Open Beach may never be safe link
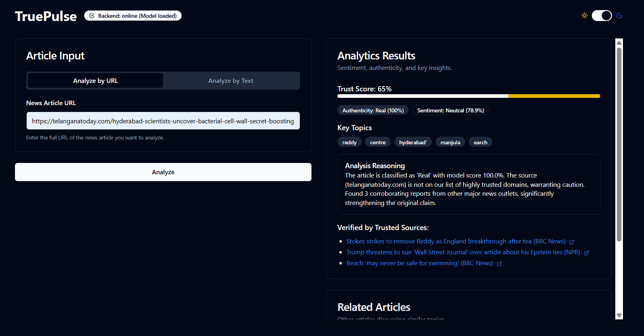Viewport: 644px width, 336px height. (419, 263)
